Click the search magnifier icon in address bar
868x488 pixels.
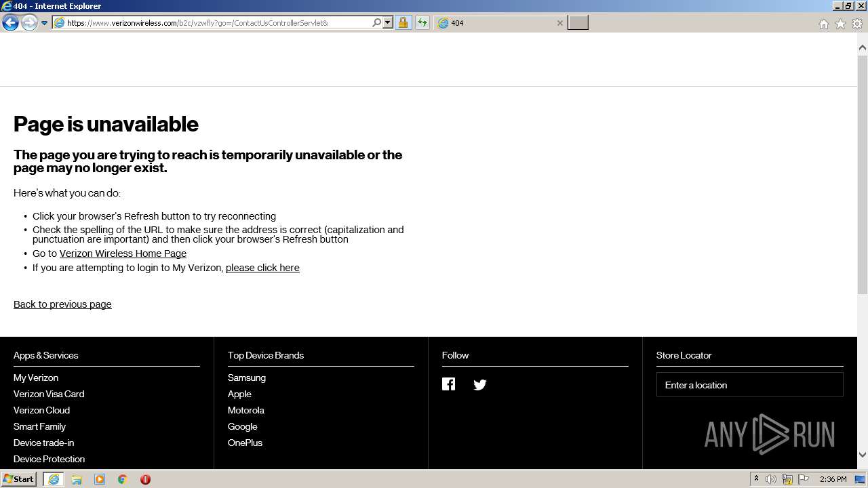(x=377, y=23)
